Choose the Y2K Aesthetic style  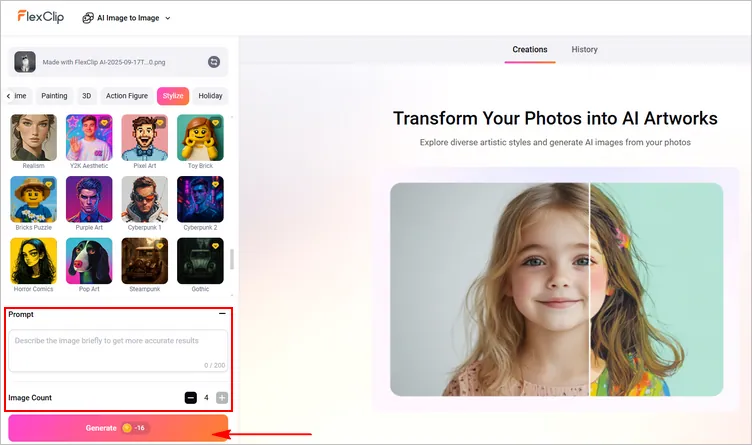[89, 138]
